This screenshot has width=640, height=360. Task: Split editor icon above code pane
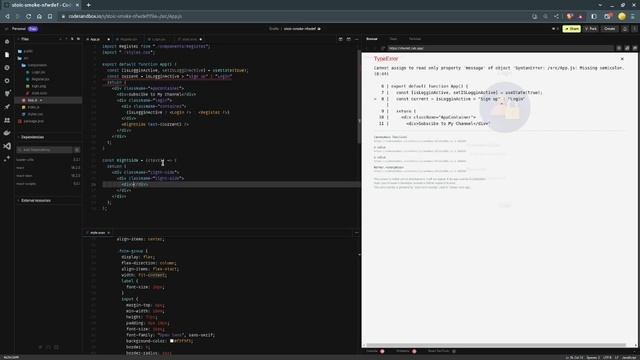click(340, 39)
